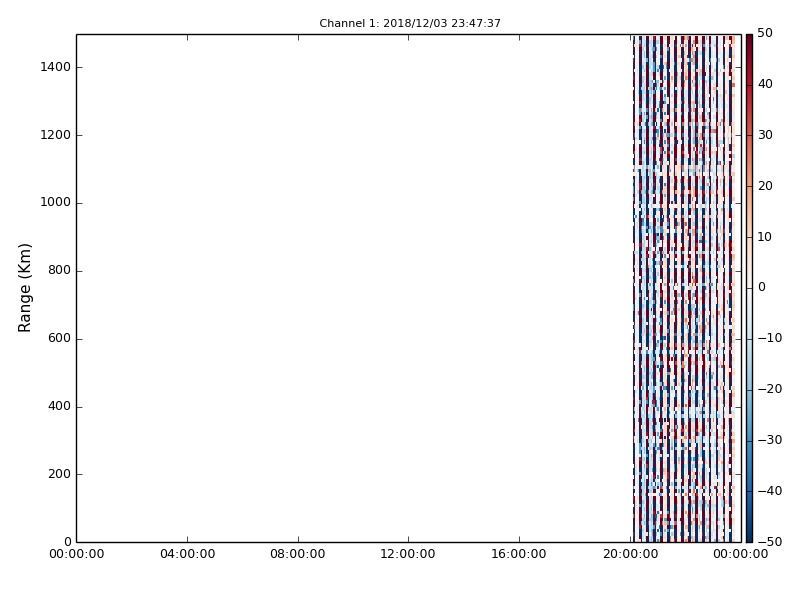Click the colorbar label −50
The height and width of the screenshot is (600, 800).
coord(769,542)
